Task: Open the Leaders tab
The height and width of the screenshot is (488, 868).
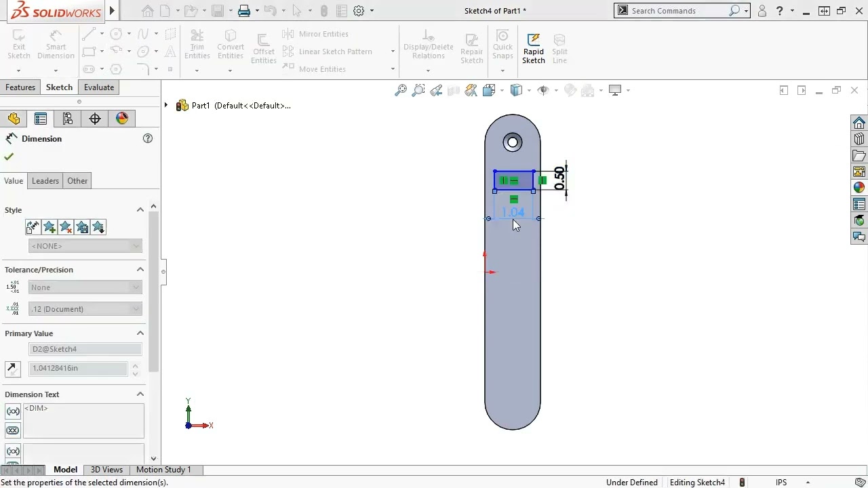Action: [x=45, y=181]
